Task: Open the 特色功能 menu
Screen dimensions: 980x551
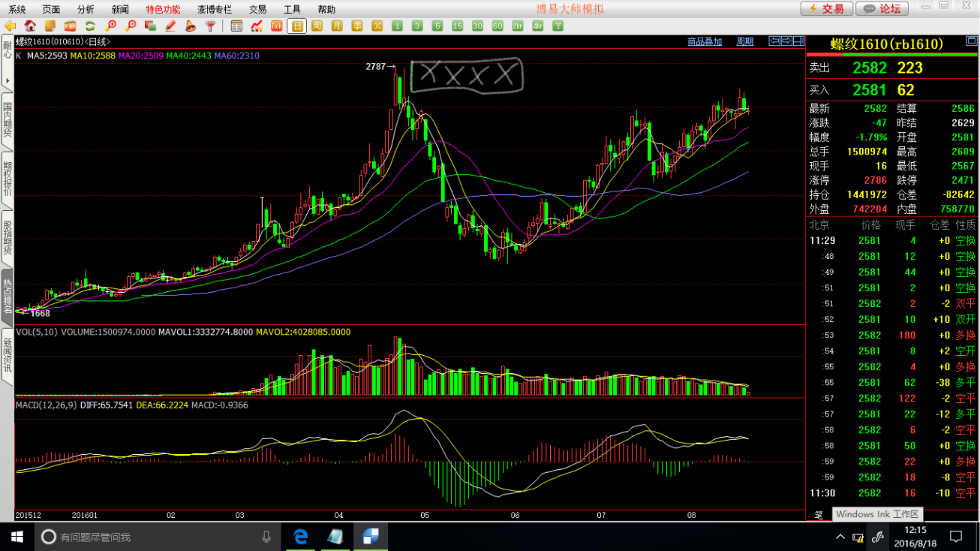Action: [x=163, y=10]
